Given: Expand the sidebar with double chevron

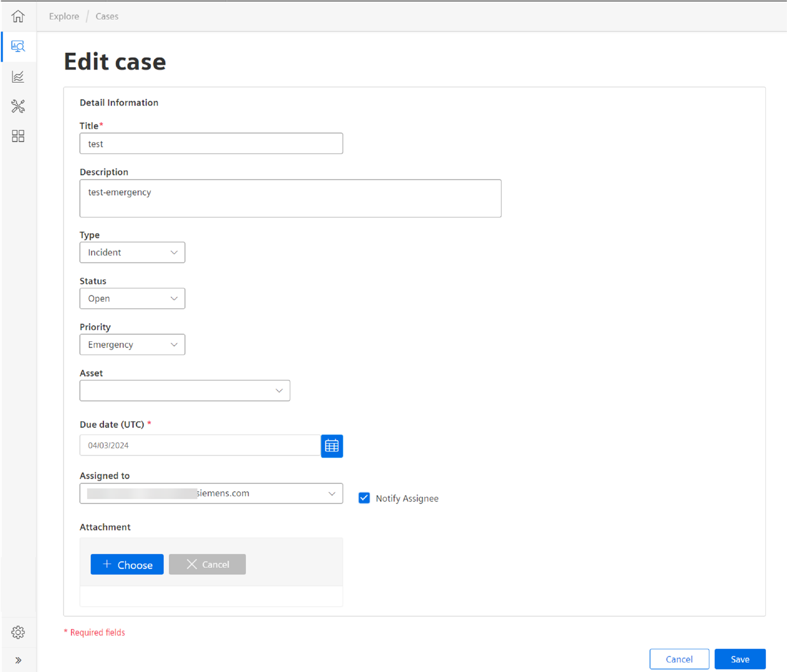Looking at the screenshot, I should click(x=18, y=660).
